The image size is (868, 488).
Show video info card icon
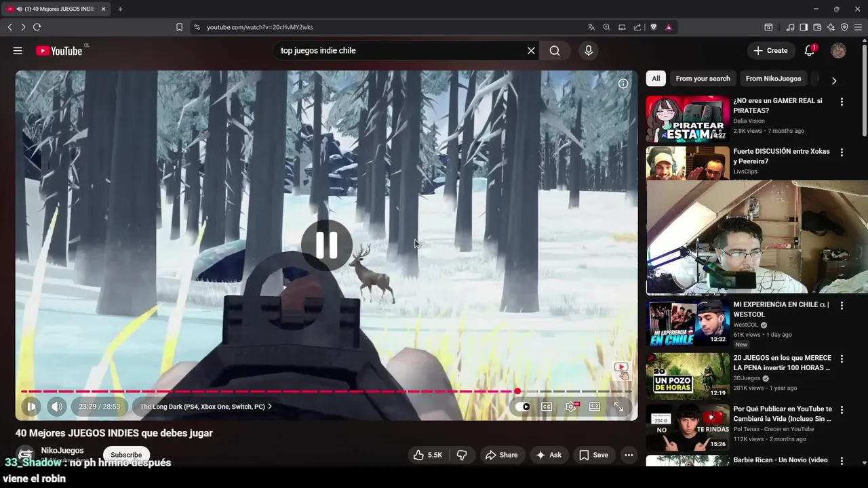pyautogui.click(x=623, y=83)
